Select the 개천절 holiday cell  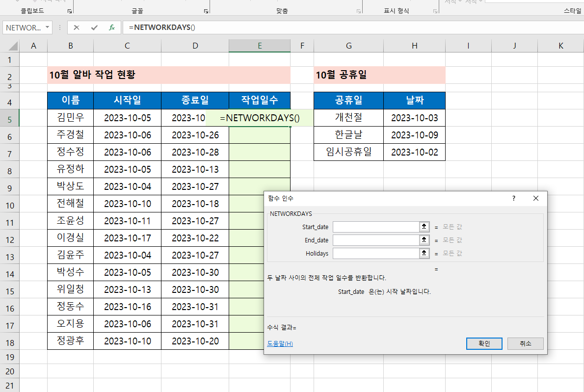point(348,118)
